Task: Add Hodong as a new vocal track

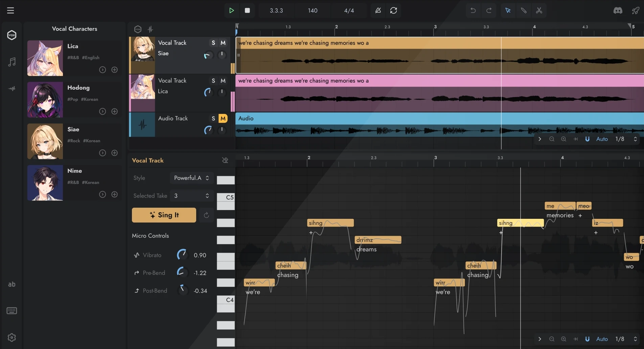Action: click(x=115, y=111)
